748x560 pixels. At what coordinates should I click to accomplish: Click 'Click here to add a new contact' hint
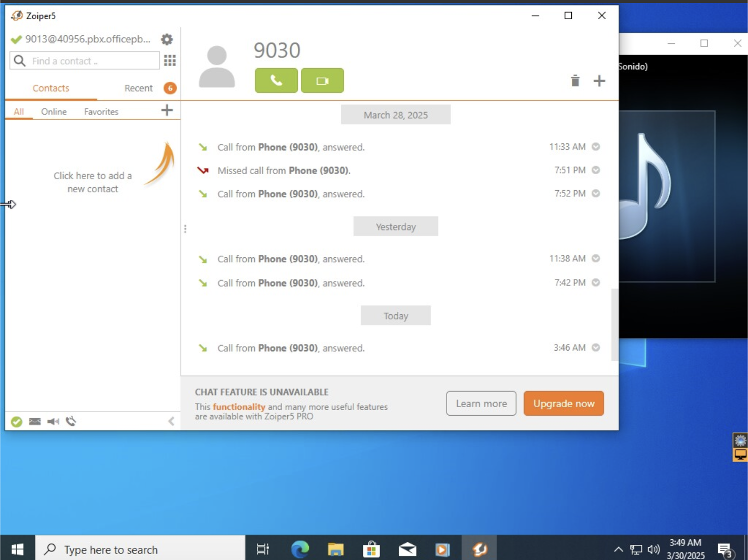[x=93, y=182]
